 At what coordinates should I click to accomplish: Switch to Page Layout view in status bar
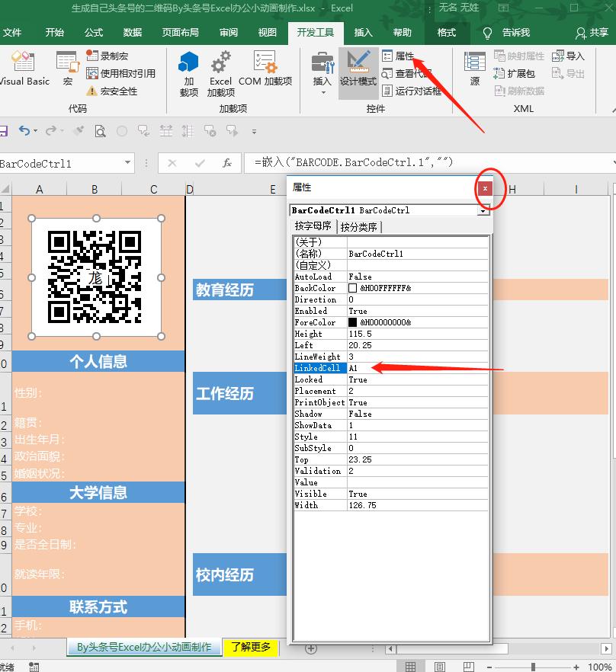pos(440,667)
